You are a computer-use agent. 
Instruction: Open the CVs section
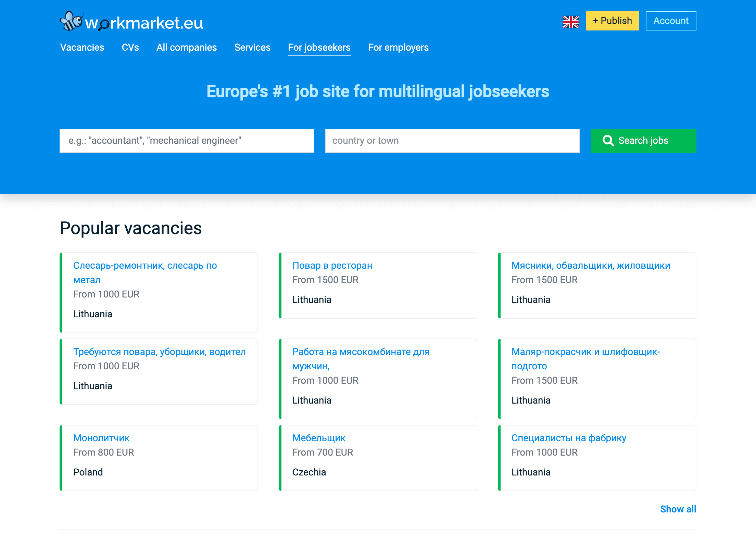130,48
